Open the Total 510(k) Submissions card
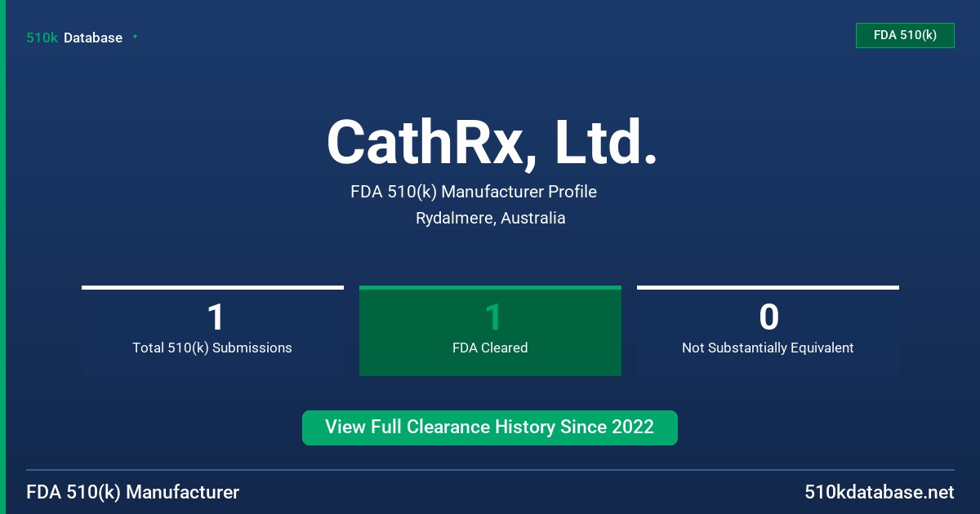The image size is (980, 514). point(212,330)
